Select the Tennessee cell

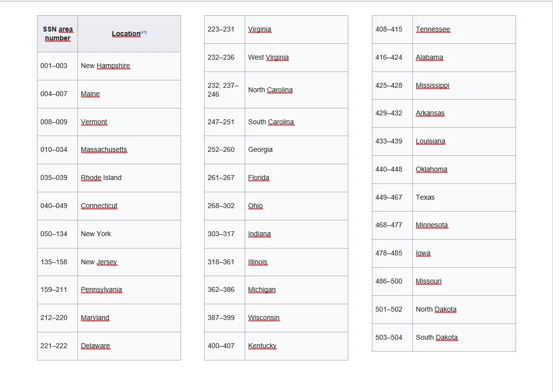464,30
